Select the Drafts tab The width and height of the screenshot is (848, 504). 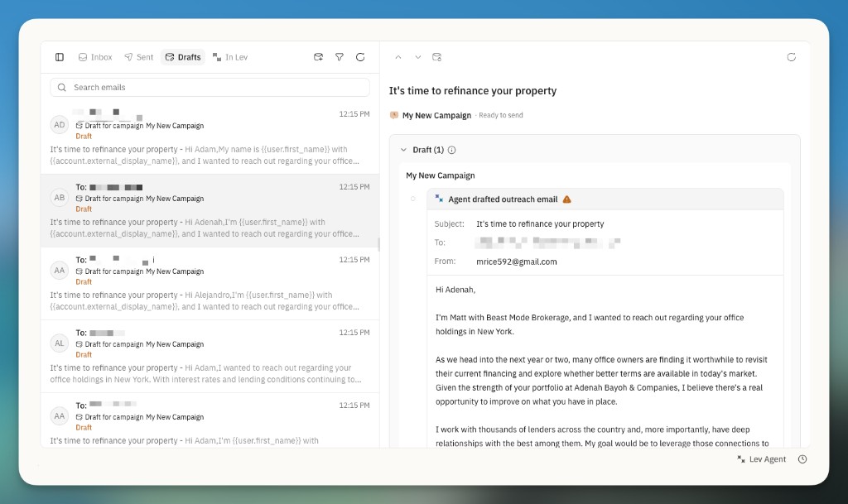coord(183,57)
